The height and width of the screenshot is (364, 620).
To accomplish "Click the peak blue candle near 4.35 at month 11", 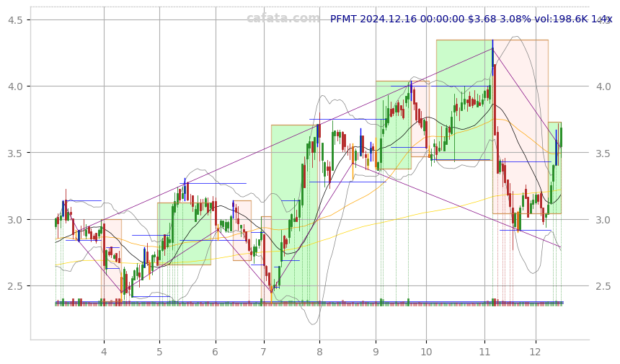I will pyautogui.click(x=492, y=58).
